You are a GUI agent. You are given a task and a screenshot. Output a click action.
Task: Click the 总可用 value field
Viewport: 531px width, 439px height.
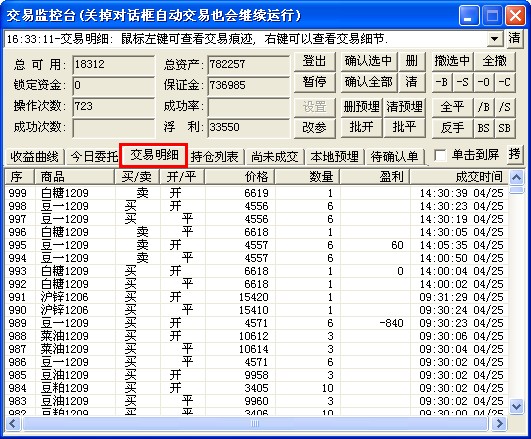113,65
